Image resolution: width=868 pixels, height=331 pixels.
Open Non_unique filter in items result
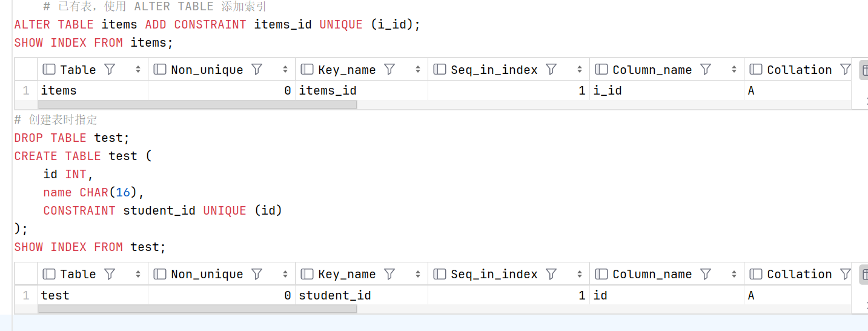257,70
